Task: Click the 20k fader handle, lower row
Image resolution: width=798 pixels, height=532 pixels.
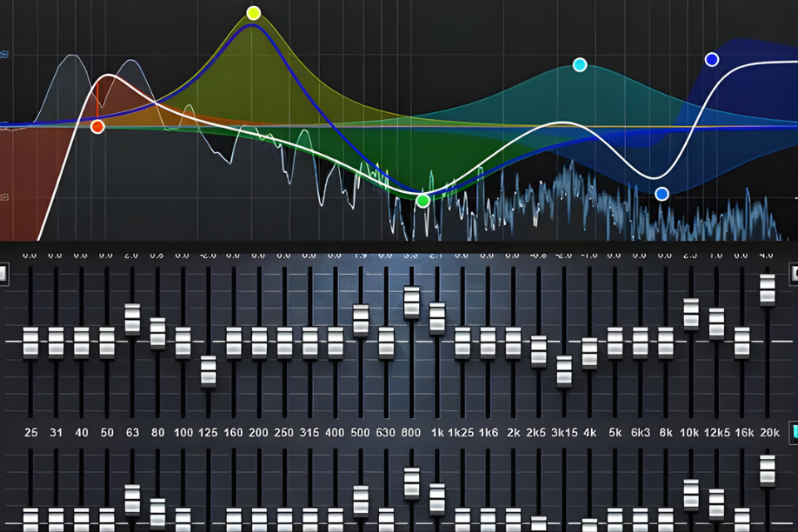Action: tap(767, 470)
